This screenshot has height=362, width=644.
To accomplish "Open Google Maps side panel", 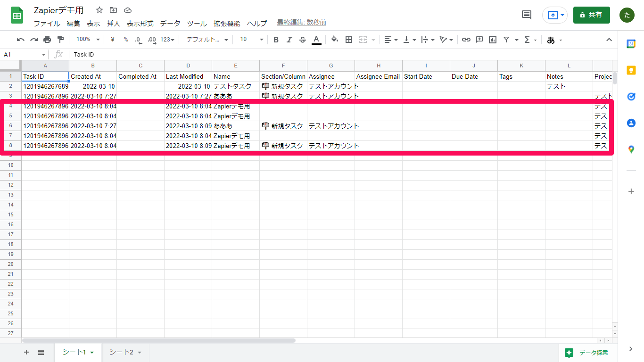I will tap(631, 149).
